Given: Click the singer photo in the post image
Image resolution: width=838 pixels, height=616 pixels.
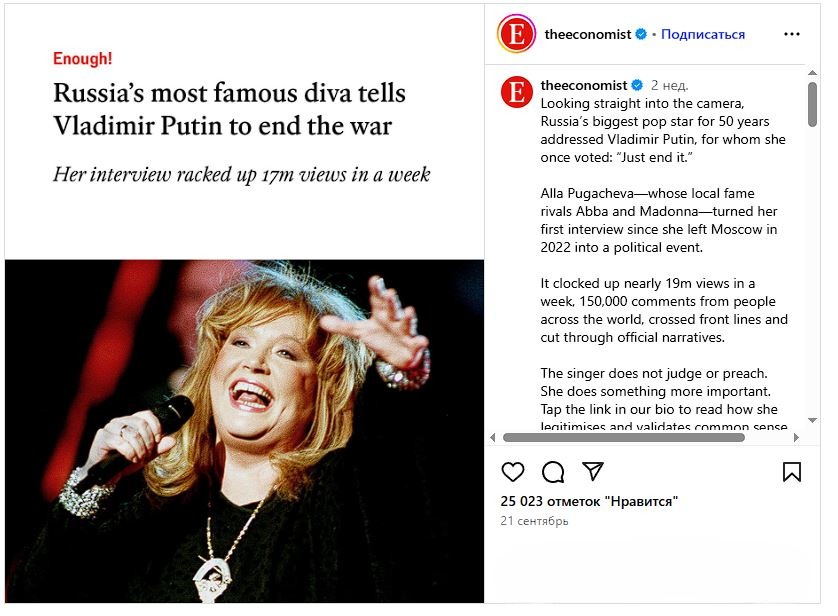Looking at the screenshot, I should coord(244,430).
